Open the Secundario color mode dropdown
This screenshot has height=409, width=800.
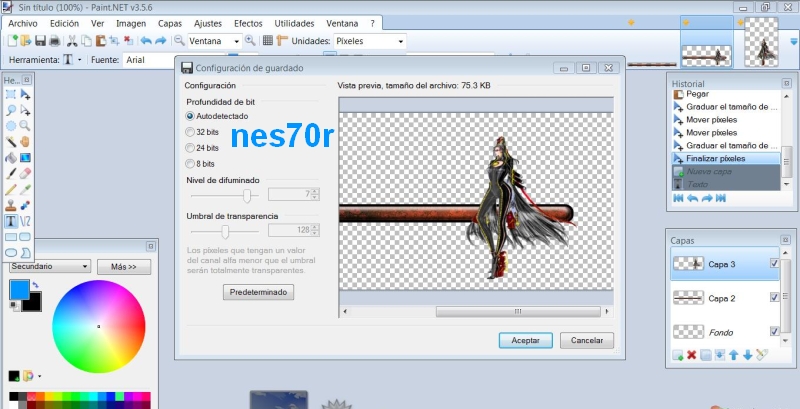(x=50, y=266)
